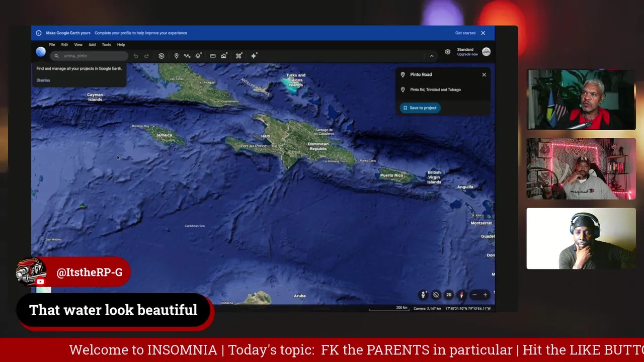The image size is (644, 362).
Task: Click the middle webcam feed with neon lights
Action: coord(581,169)
